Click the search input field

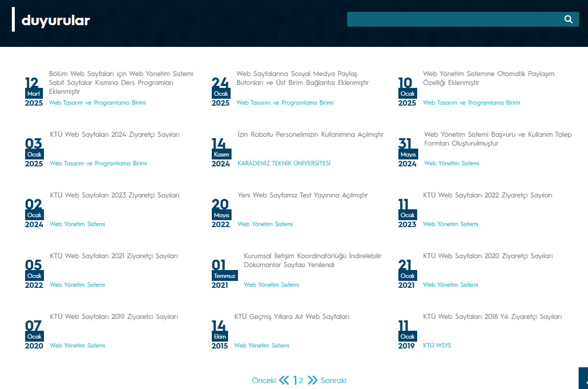454,19
